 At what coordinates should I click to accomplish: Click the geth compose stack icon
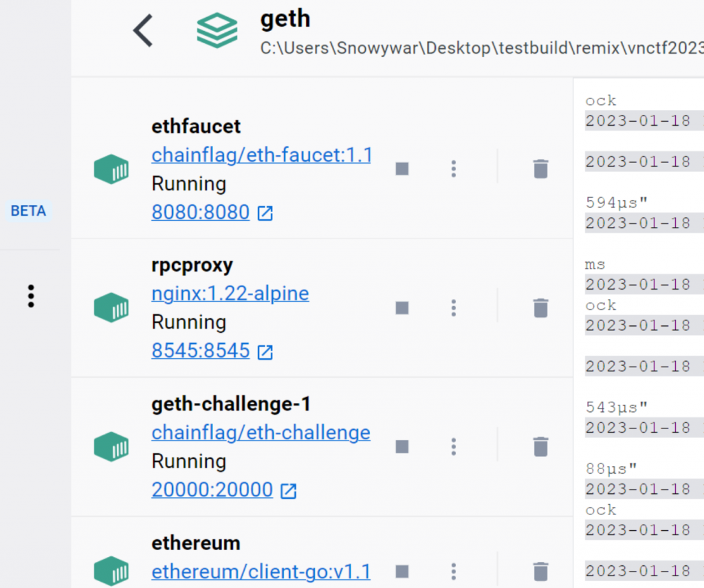click(x=217, y=31)
